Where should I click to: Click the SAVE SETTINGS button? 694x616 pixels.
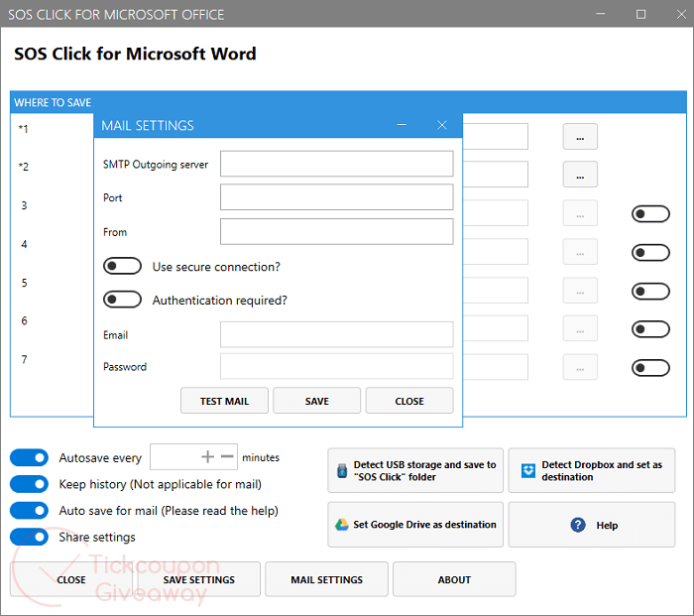coord(198,579)
